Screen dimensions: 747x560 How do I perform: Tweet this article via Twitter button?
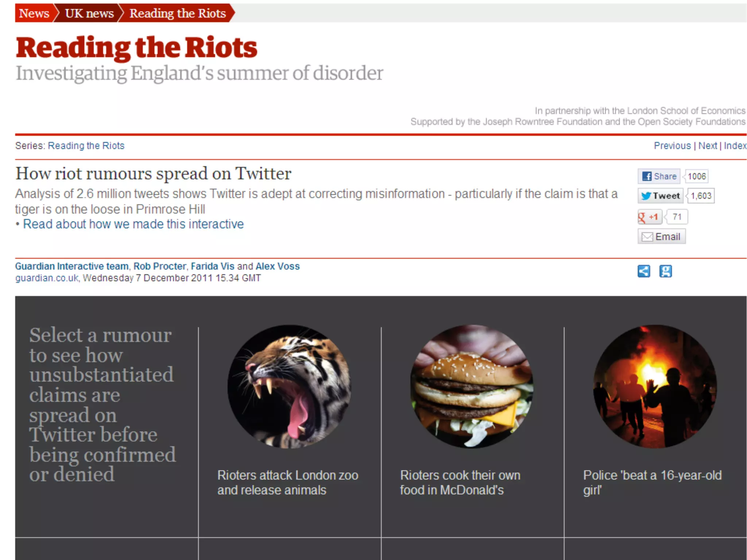coord(661,196)
